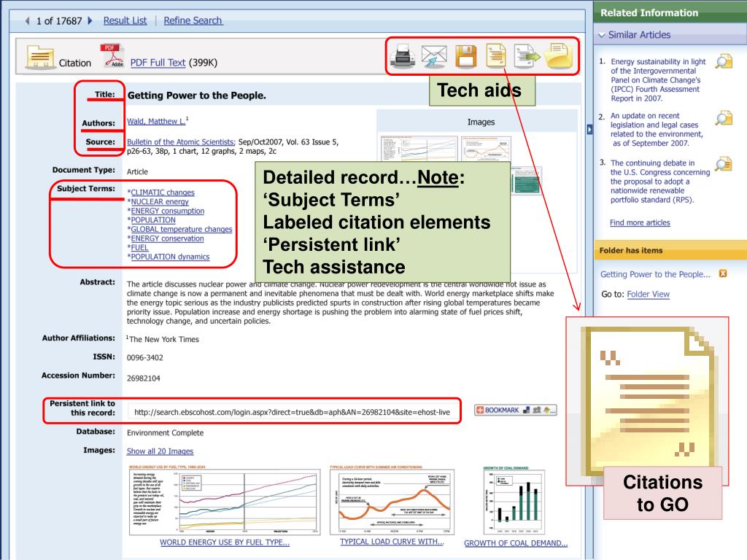Collapse the Similar Articles section

(x=602, y=35)
